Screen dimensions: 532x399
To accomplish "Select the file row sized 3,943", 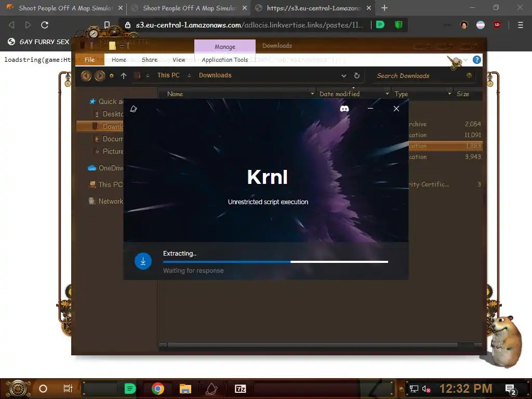I will 445,157.
